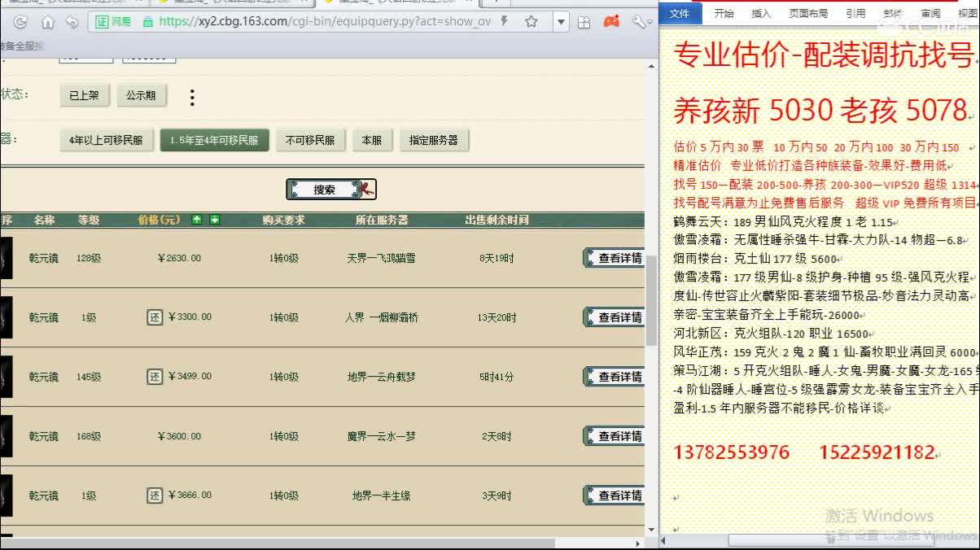Open the address bar dropdown arrow
This screenshot has height=550, width=980.
coord(561,22)
